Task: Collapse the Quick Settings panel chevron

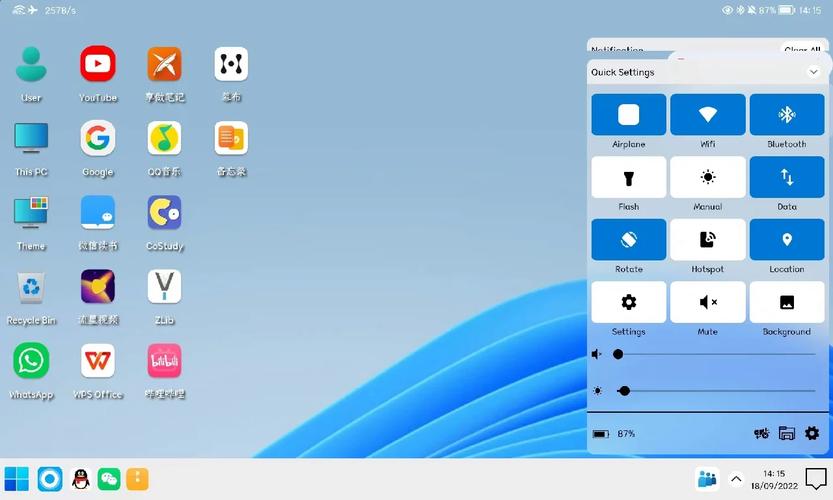Action: pos(813,72)
